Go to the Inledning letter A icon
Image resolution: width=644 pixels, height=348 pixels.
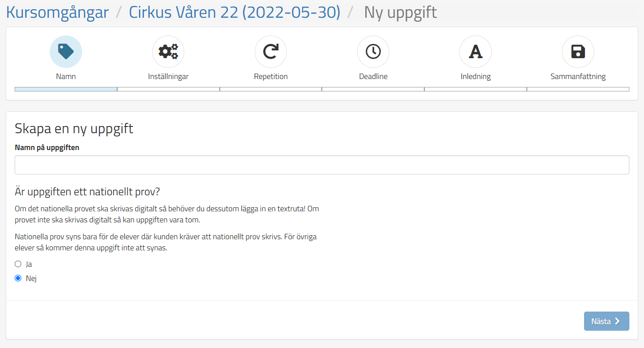[475, 51]
